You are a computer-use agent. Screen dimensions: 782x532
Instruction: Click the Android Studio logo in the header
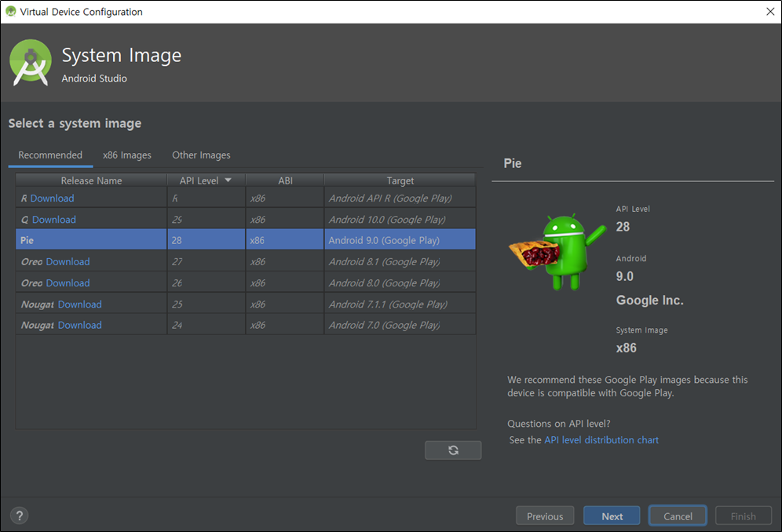31,63
